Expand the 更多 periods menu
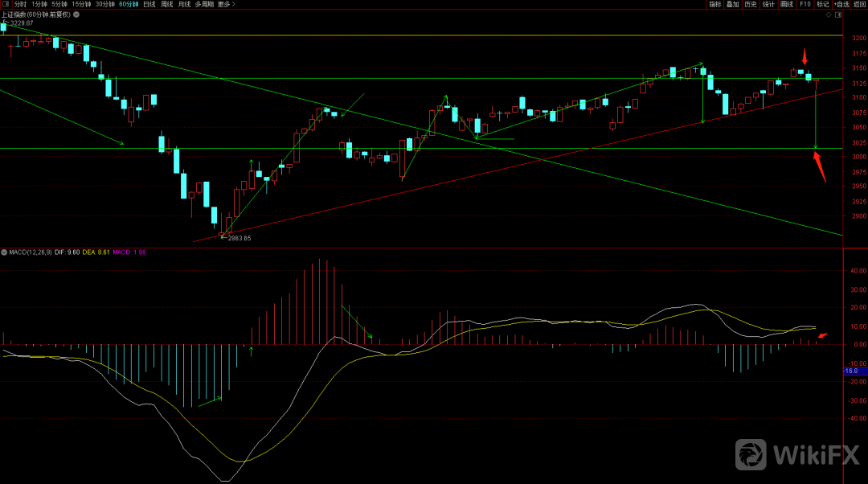This screenshot has height=484, width=868. click(x=224, y=4)
